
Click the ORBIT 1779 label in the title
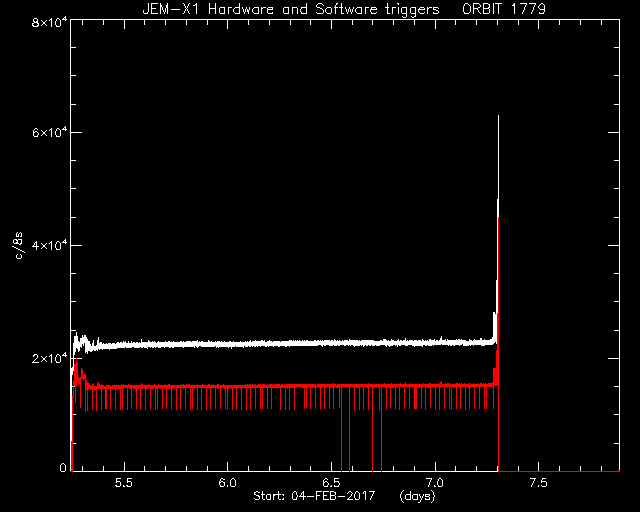coord(504,9)
